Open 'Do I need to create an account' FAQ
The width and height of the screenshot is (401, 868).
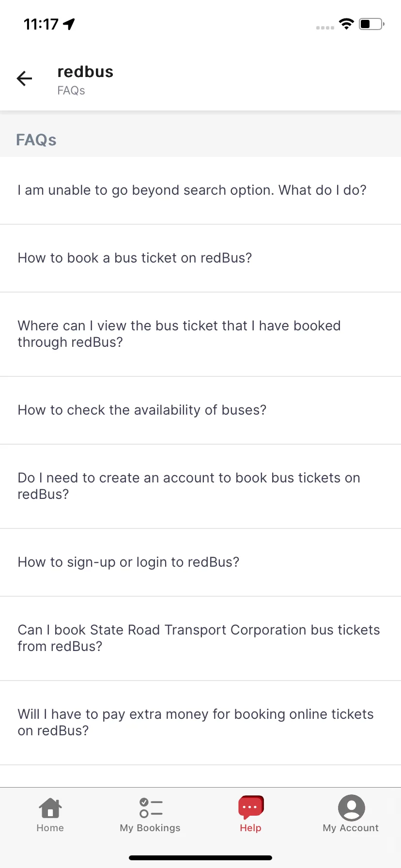200,486
